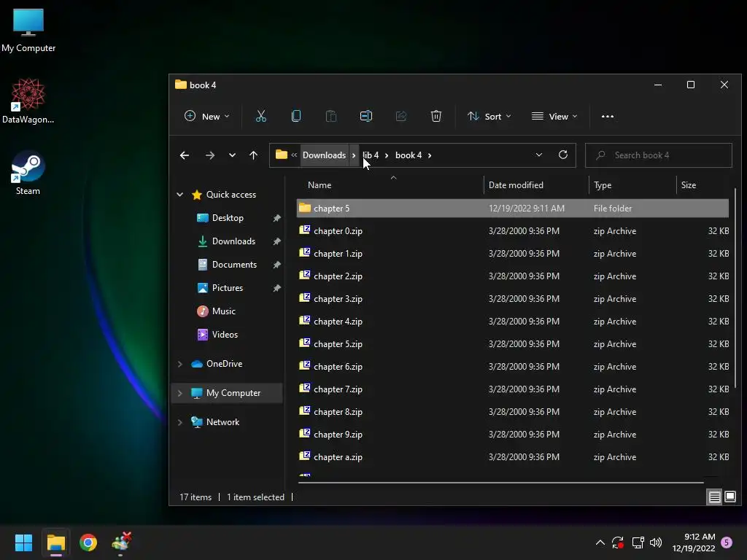Image resolution: width=747 pixels, height=560 pixels.
Task: Open the Windows Start menu
Action: point(23,542)
